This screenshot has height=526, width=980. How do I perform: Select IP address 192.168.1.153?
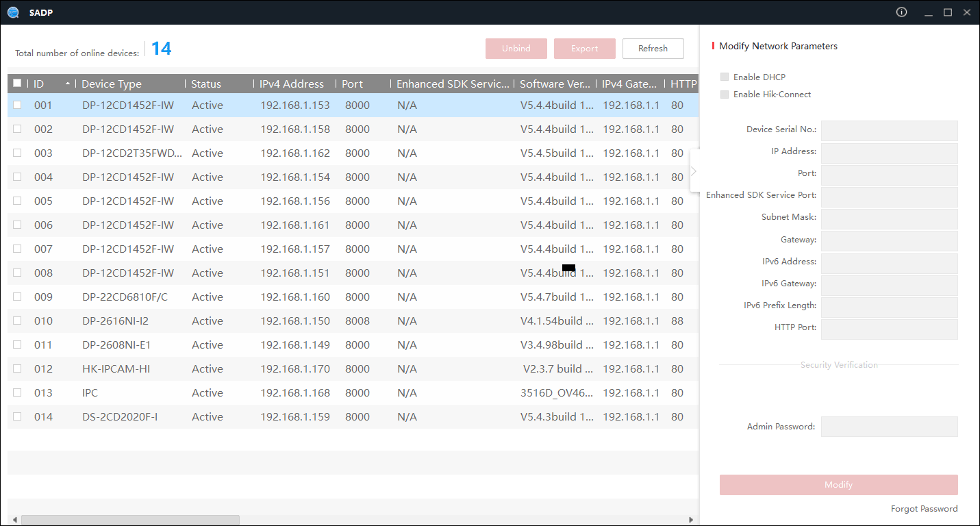coord(295,105)
